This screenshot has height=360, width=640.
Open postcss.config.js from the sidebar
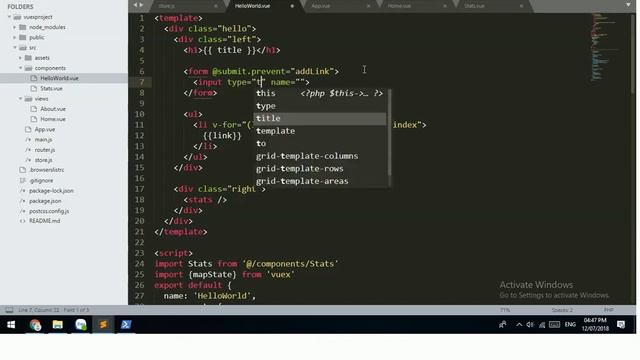click(x=49, y=211)
